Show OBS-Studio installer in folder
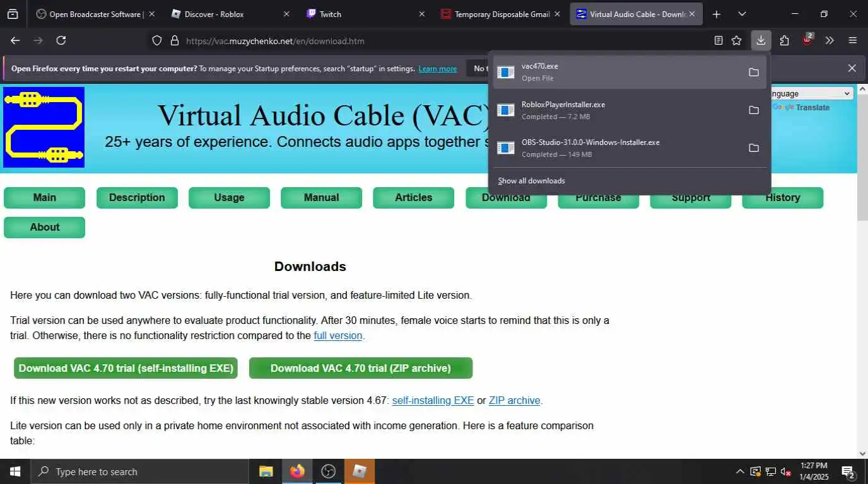868x484 pixels. [x=753, y=147]
